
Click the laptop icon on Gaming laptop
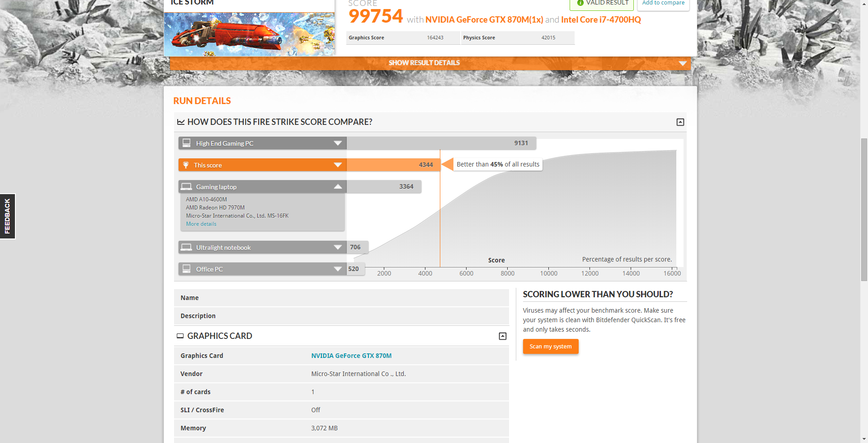pyautogui.click(x=186, y=186)
